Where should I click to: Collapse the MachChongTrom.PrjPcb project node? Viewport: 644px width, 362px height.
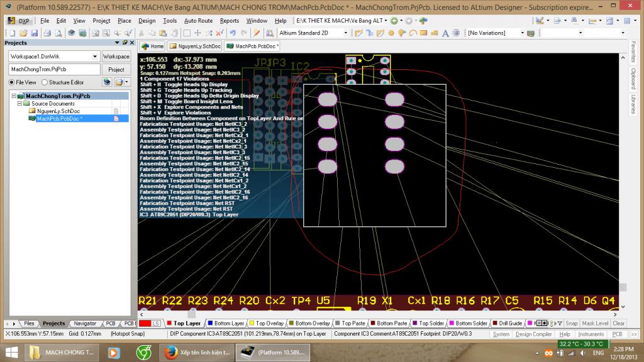pos(14,96)
